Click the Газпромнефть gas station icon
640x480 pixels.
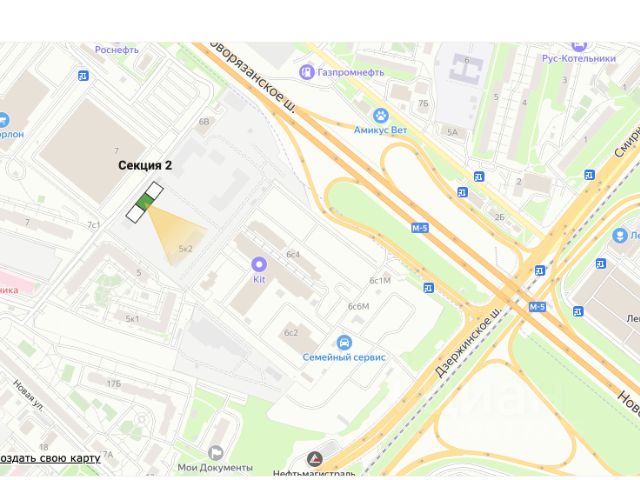(306, 72)
